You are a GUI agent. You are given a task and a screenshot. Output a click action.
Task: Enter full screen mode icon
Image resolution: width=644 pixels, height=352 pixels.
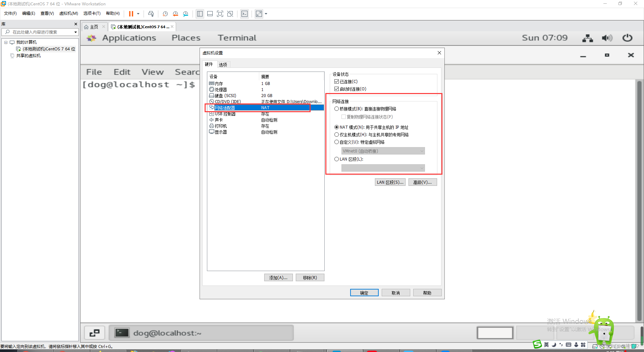220,14
